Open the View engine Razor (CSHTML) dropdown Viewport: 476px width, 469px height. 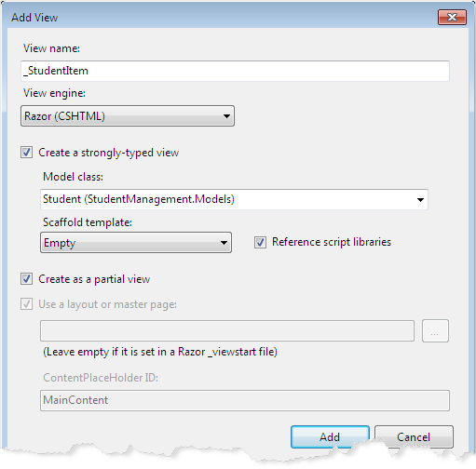[128, 116]
